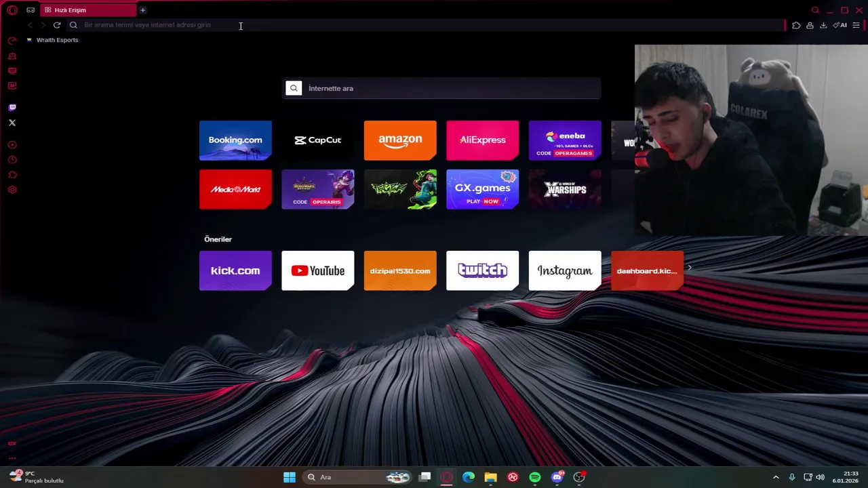Open the MediaMarkt speed dial tile
Image resolution: width=868 pixels, height=488 pixels.
click(235, 189)
